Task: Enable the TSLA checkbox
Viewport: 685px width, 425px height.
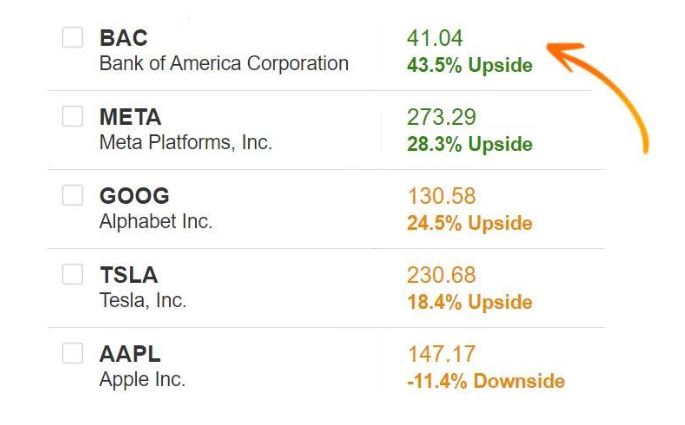Action: [x=73, y=274]
